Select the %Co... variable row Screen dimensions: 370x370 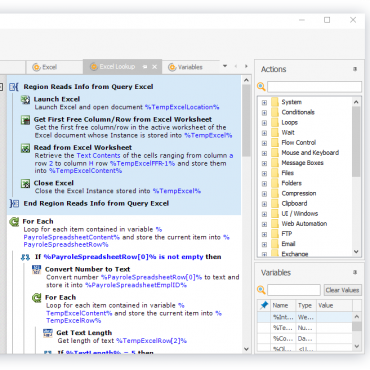click(x=305, y=338)
